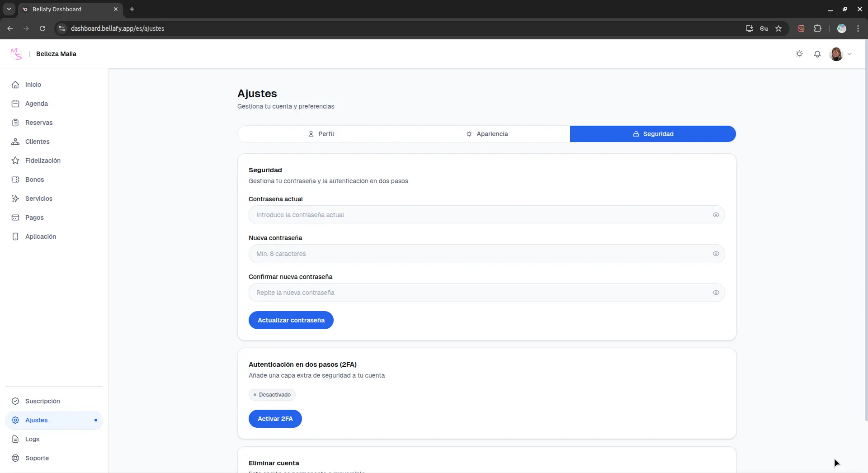
Task: Switch to the Perfil tab
Action: [321, 133]
